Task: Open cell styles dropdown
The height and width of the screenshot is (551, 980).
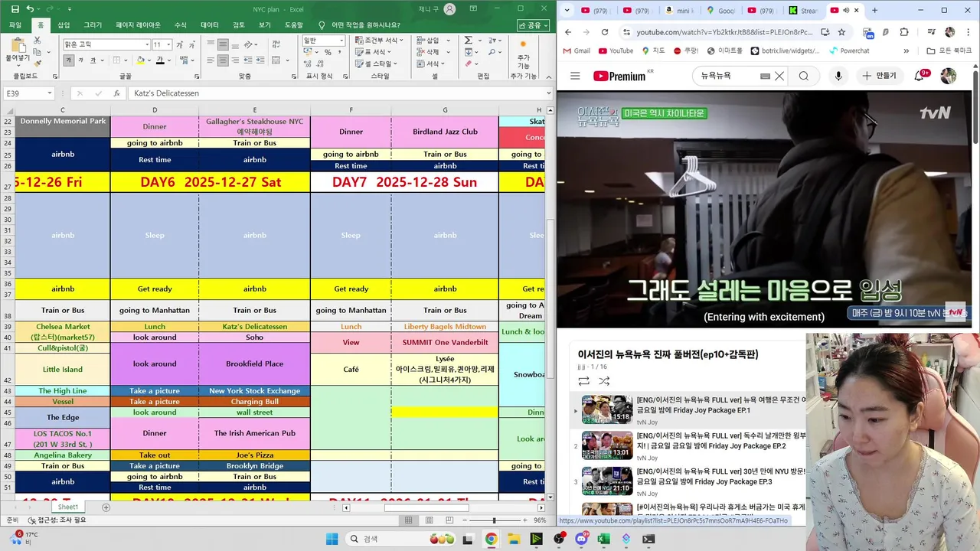Action: click(x=376, y=64)
